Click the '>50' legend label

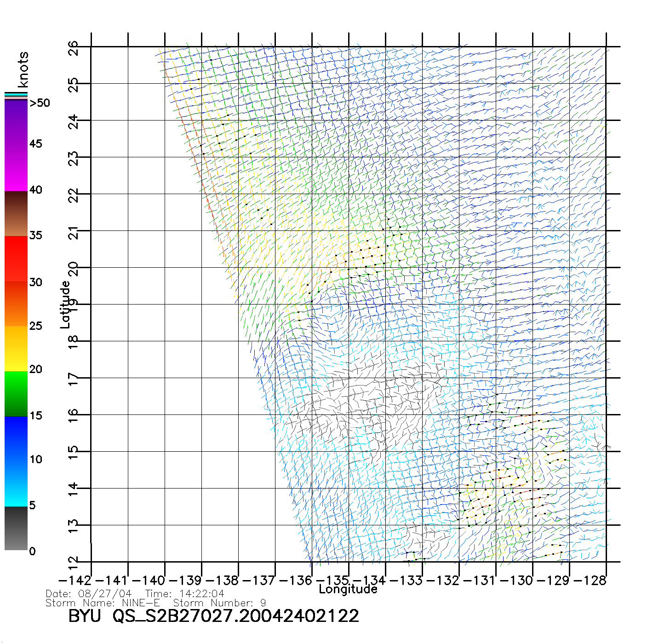(x=40, y=103)
